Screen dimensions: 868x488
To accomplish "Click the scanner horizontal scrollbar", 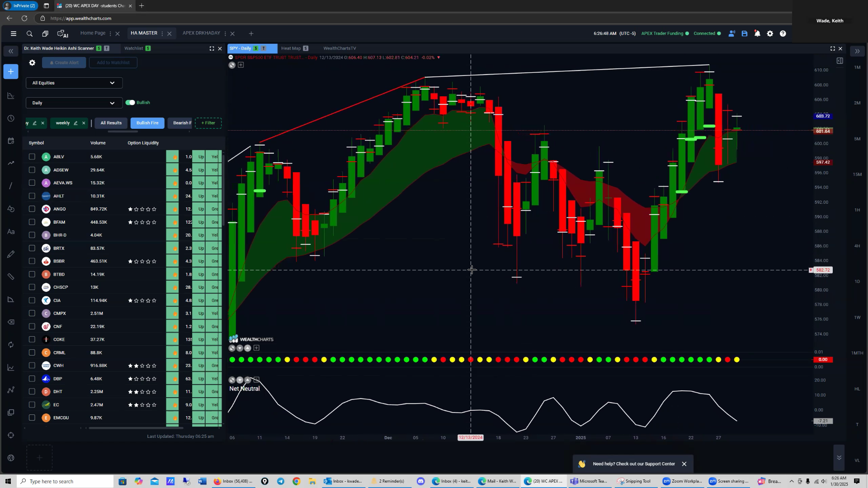I will coord(136,428).
